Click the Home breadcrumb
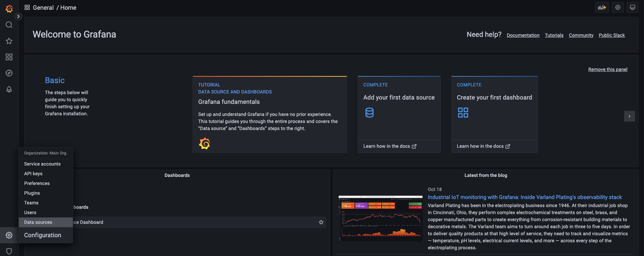Image resolution: width=644 pixels, height=256 pixels. click(x=68, y=8)
